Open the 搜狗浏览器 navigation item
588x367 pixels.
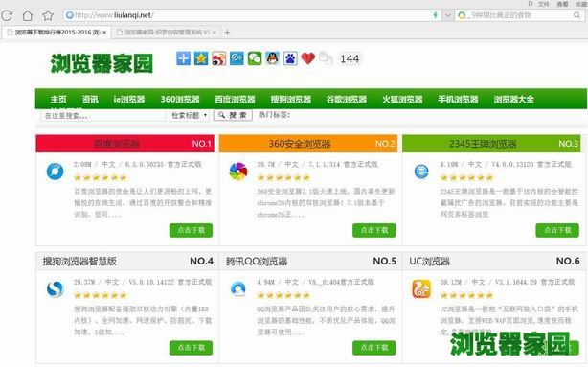pyautogui.click(x=291, y=99)
